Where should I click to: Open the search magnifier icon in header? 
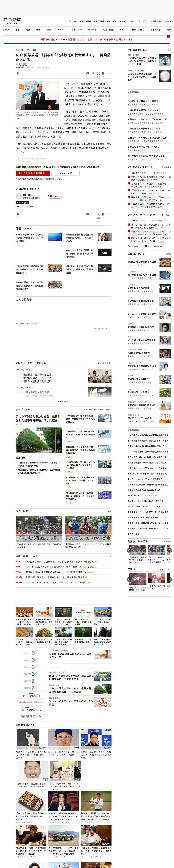(139, 21)
